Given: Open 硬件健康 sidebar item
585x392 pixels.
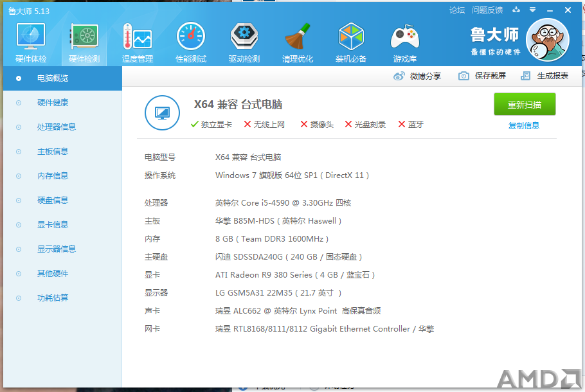Looking at the screenshot, I should (x=63, y=103).
